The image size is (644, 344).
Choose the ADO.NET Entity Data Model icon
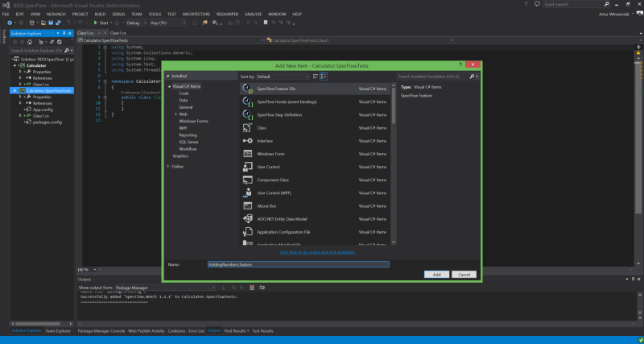(248, 218)
